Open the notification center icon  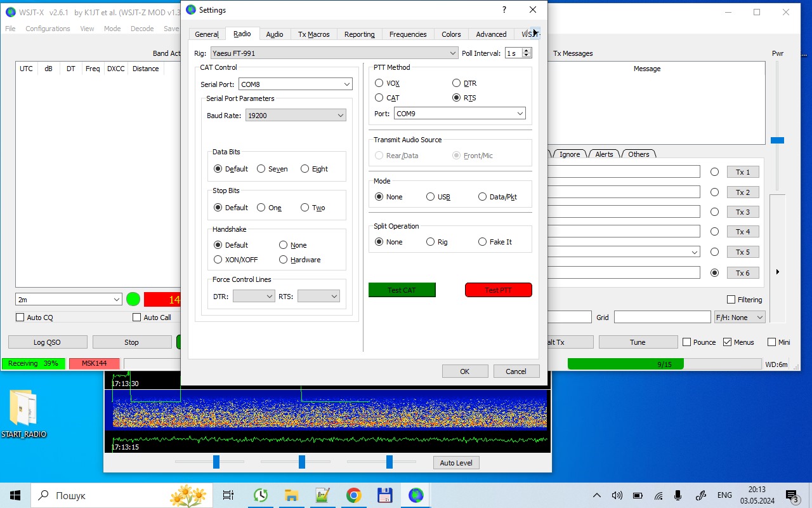[792, 495]
